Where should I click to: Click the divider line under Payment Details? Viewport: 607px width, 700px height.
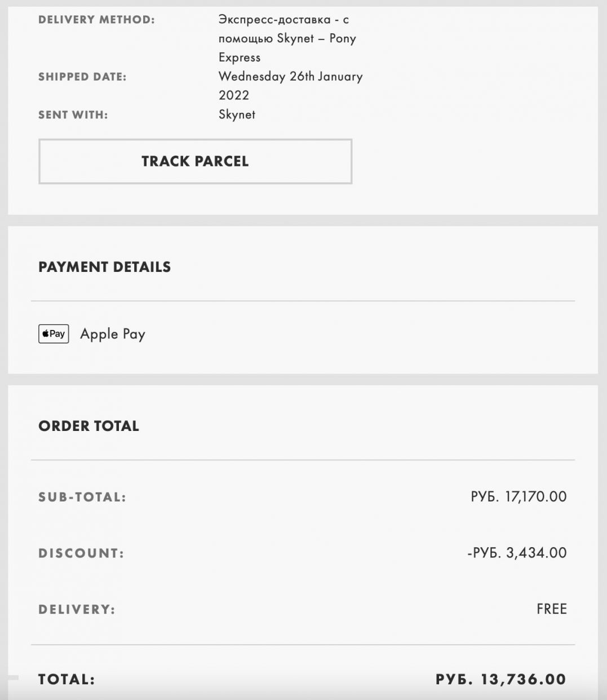(x=303, y=301)
